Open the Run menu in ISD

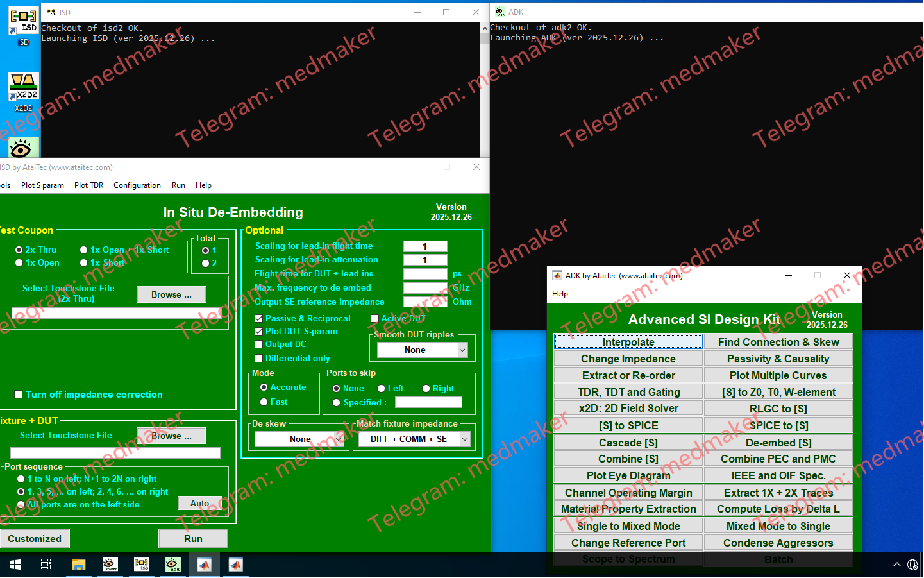178,185
